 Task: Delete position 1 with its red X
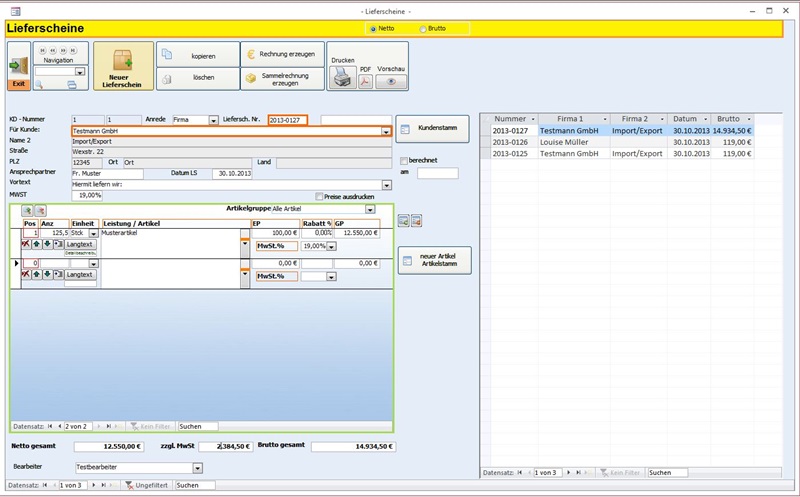point(26,244)
